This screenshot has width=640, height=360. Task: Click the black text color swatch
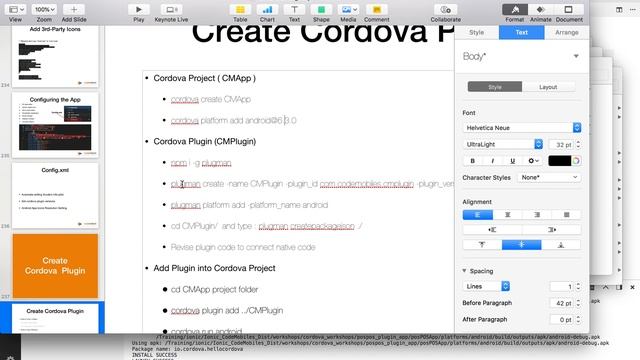point(559,161)
